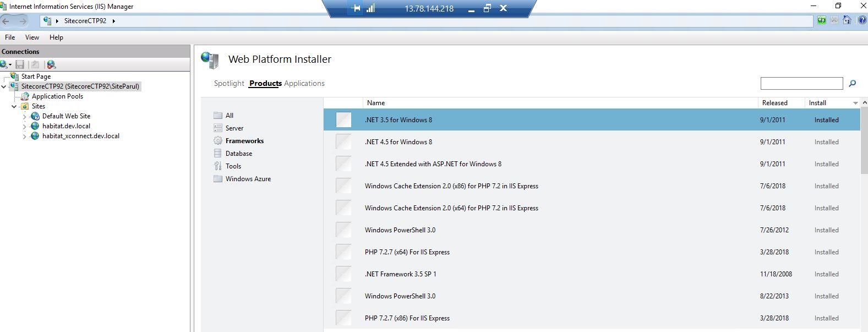This screenshot has height=332, width=868.
Task: Click the Save connections disk icon
Action: pos(20,64)
